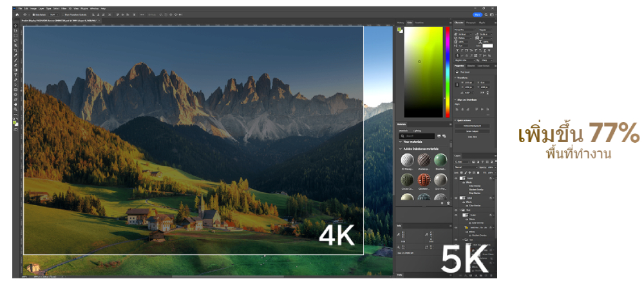The height and width of the screenshot is (281, 644).
Task: Select the Crop tool
Action: pyautogui.click(x=15, y=50)
